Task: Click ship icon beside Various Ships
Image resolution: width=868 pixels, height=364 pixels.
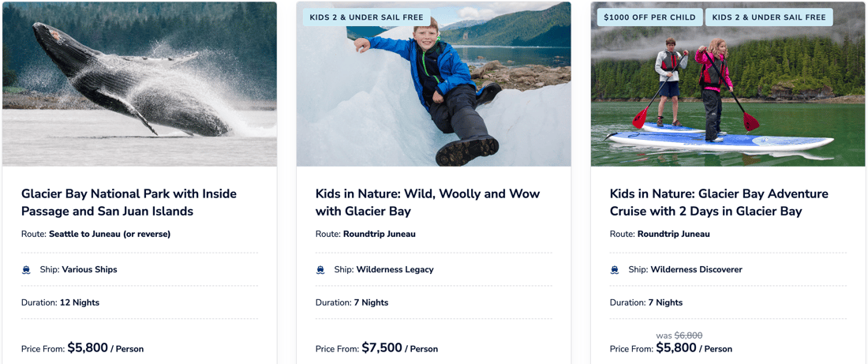Action: (26, 270)
